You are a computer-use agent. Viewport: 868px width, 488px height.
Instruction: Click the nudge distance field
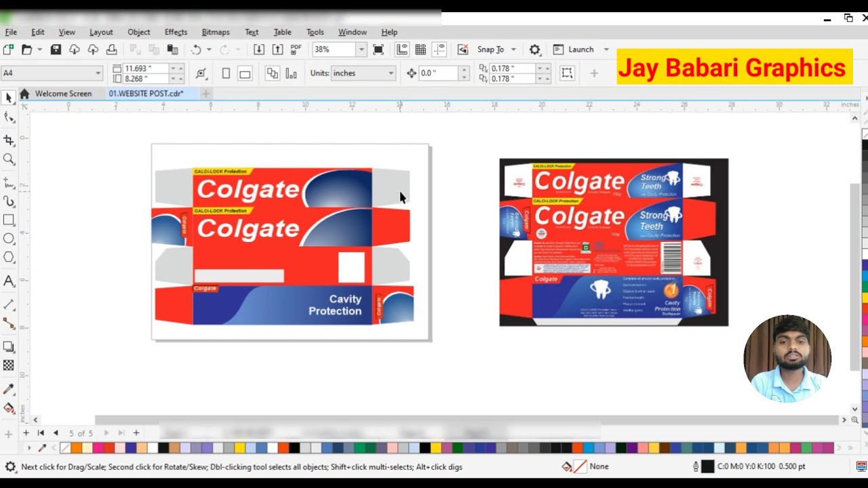pyautogui.click(x=438, y=73)
